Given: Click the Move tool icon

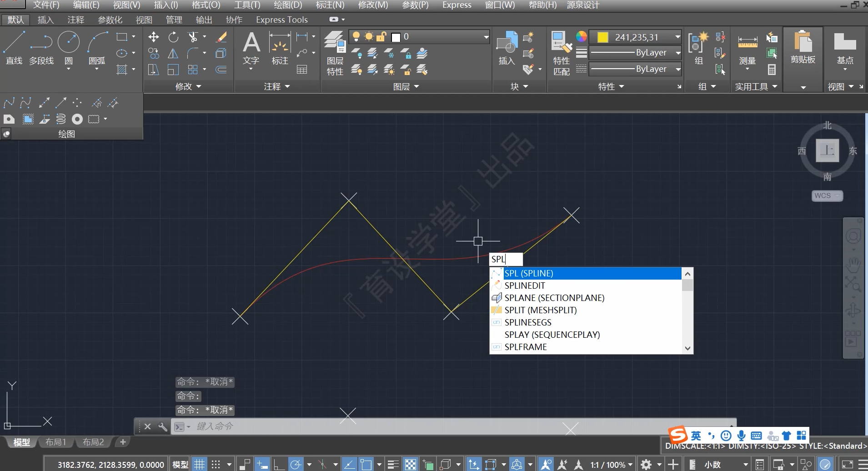Looking at the screenshot, I should tap(154, 37).
